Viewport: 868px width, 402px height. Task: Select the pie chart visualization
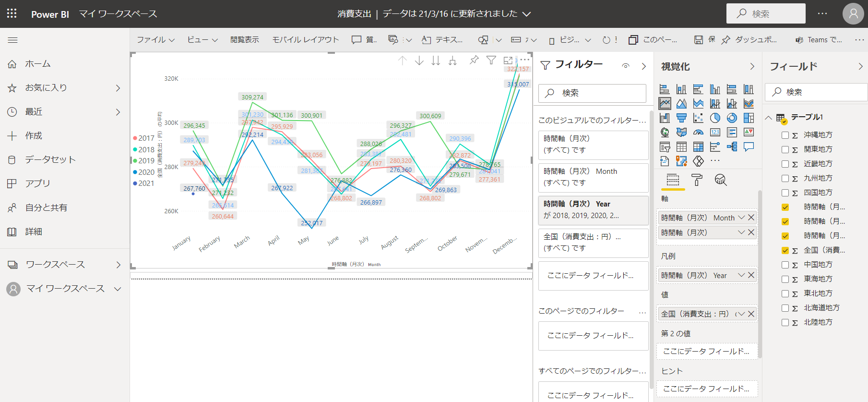[715, 118]
